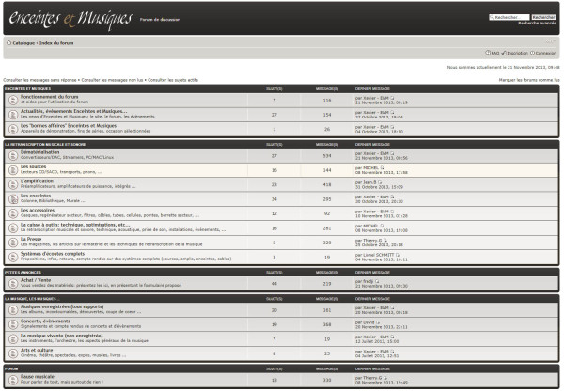Click the forum icon next to Les sources
The image size is (564, 392).
[12, 169]
